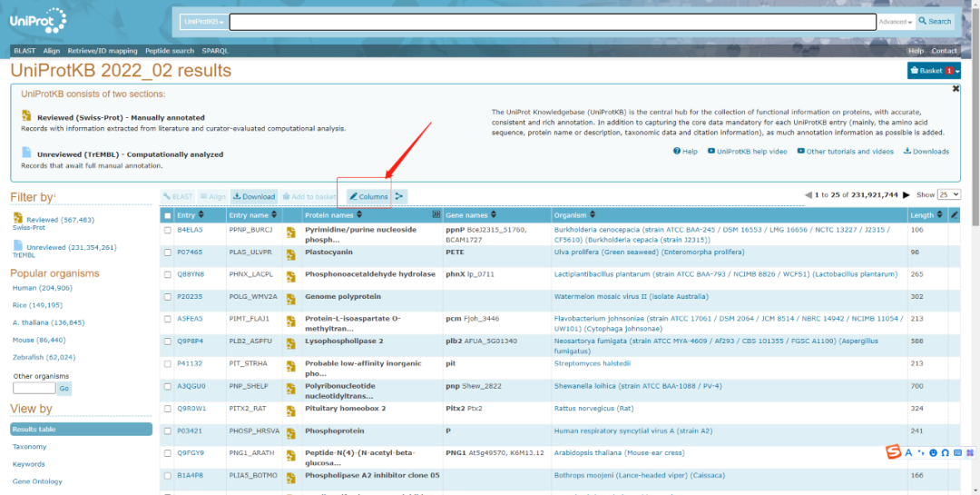Click the share icon next to Columns

pos(400,196)
